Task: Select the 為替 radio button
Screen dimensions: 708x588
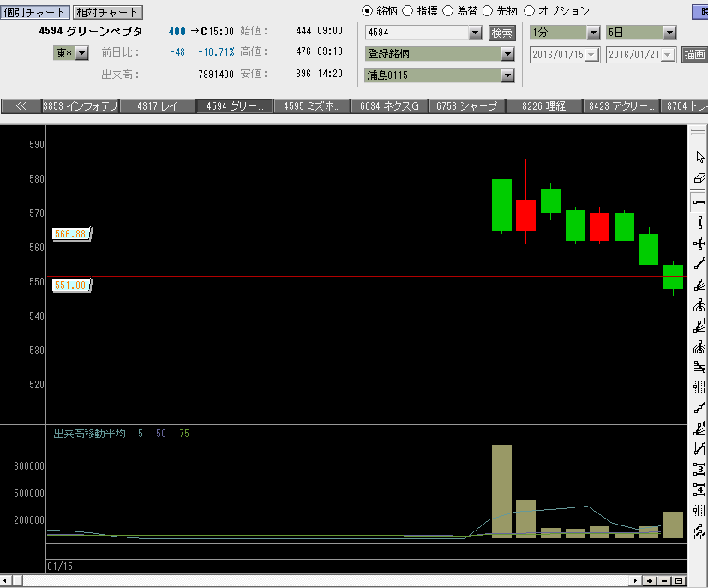Action: click(x=447, y=11)
